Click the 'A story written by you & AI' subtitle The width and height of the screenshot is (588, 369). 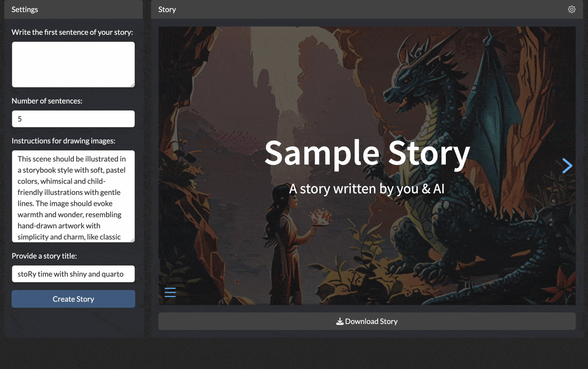[x=367, y=189]
